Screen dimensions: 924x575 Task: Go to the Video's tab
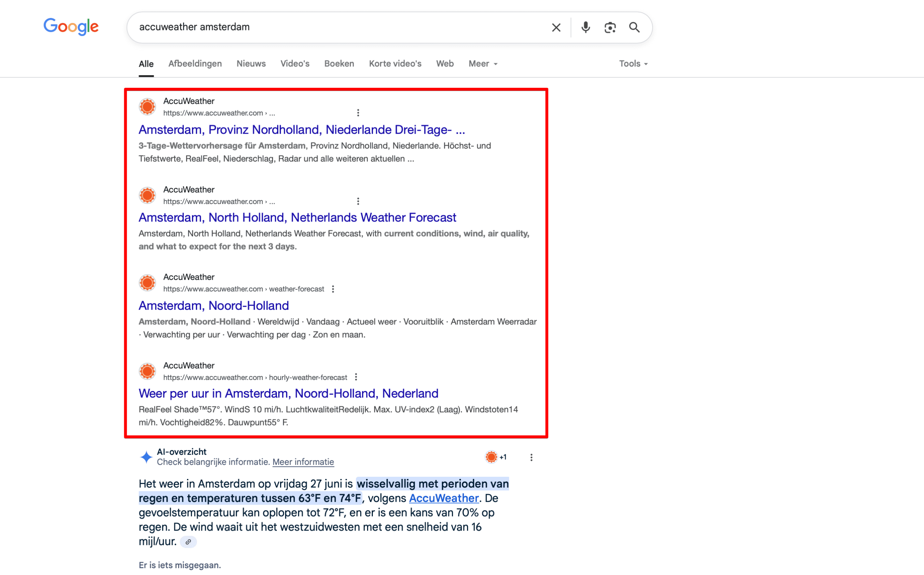point(295,64)
